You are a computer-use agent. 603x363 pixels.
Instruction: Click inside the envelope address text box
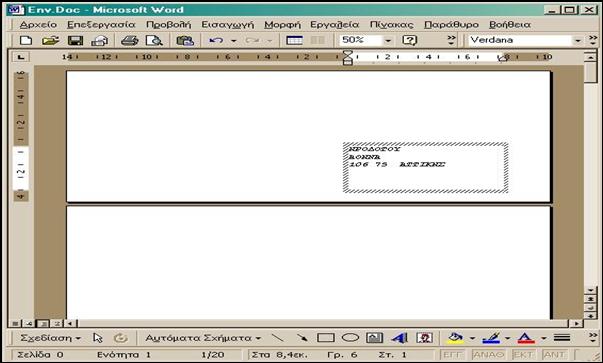pos(426,168)
